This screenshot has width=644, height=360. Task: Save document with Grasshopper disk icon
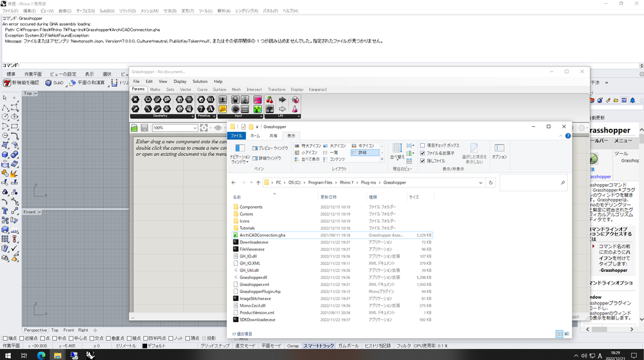[144, 128]
